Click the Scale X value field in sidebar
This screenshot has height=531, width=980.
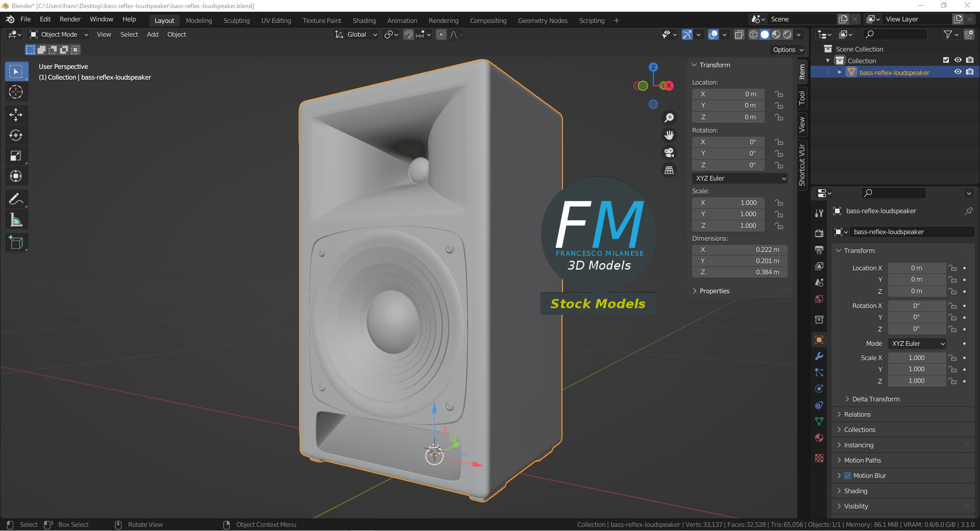pos(728,203)
